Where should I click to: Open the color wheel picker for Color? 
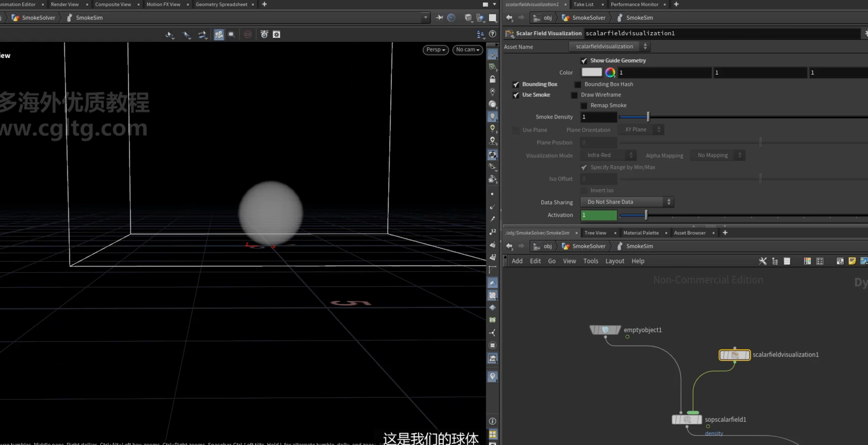[x=610, y=72]
